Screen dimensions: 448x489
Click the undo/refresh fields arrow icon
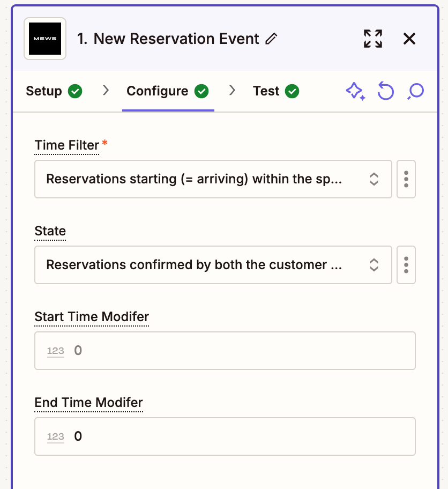[386, 91]
